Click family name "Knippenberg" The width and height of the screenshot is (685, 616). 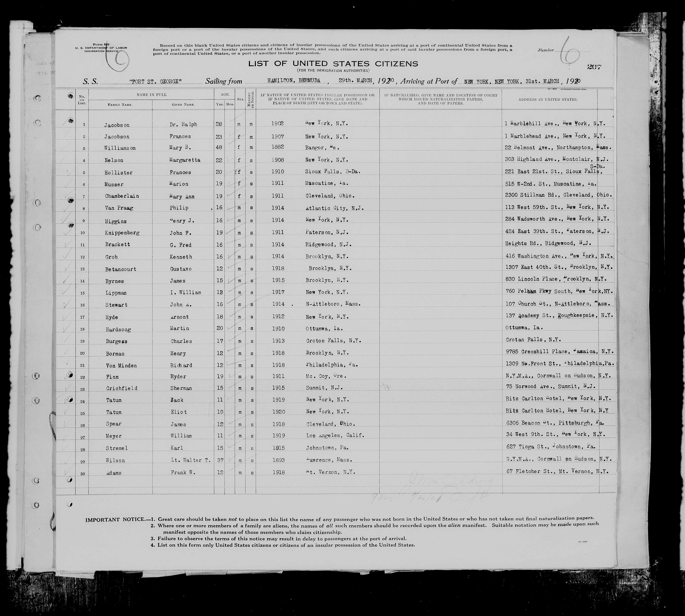coord(122,233)
